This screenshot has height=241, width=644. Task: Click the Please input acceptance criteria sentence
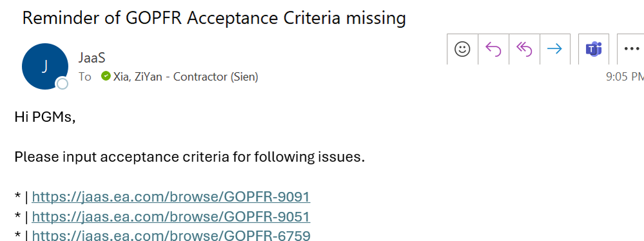[190, 157]
